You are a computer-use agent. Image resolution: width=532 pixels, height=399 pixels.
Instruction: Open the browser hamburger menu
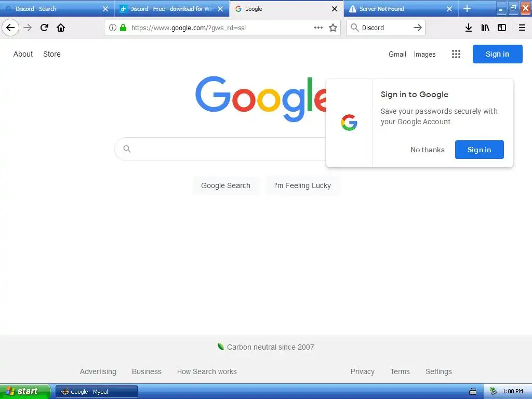tap(522, 28)
